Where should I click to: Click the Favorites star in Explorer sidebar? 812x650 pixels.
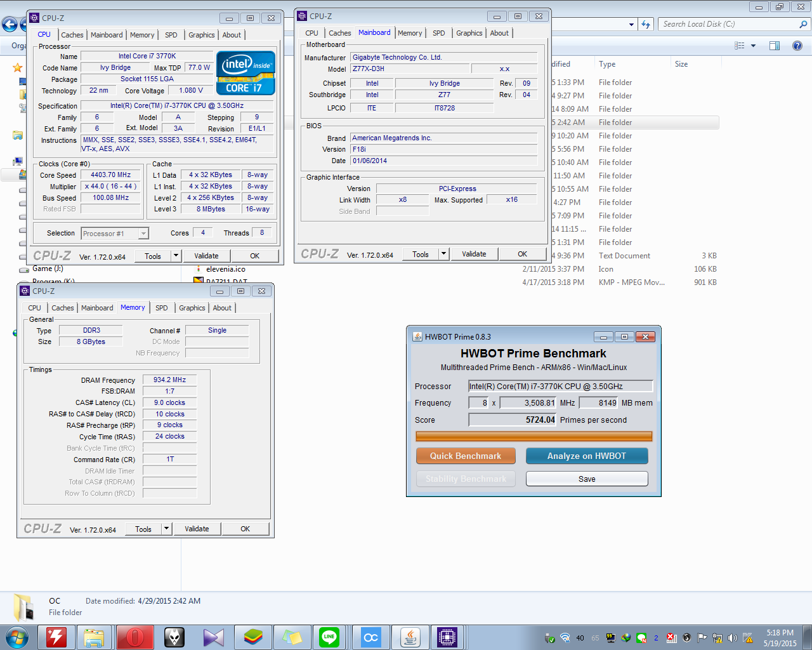coord(17,67)
